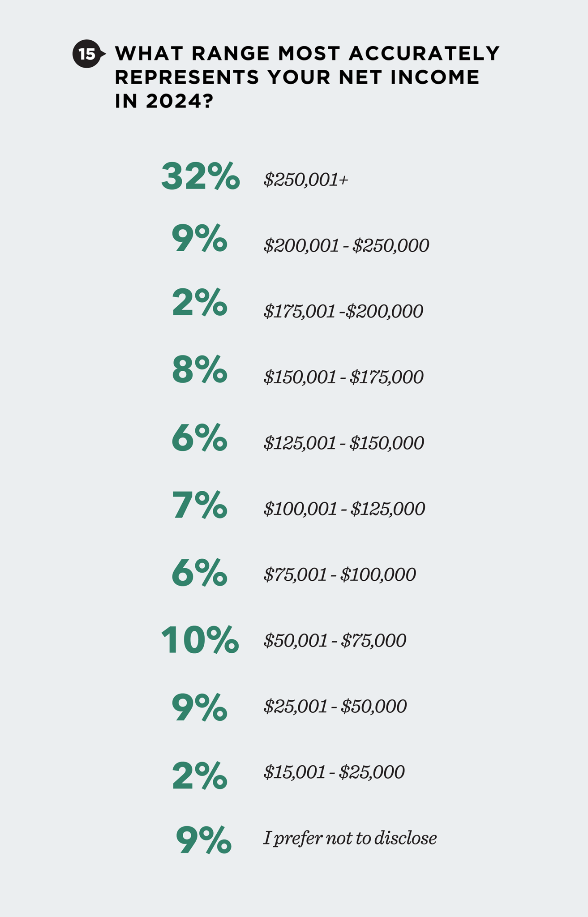
Task: Select the question title about net income
Action: tap(307, 77)
